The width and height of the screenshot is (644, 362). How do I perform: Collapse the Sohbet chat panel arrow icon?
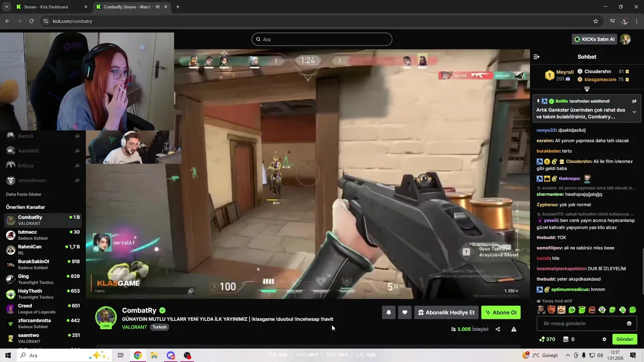coord(536,57)
